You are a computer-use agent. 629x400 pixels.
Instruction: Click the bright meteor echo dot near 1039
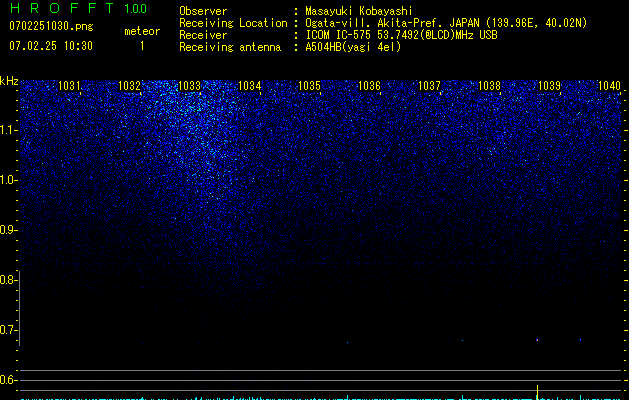(537, 340)
